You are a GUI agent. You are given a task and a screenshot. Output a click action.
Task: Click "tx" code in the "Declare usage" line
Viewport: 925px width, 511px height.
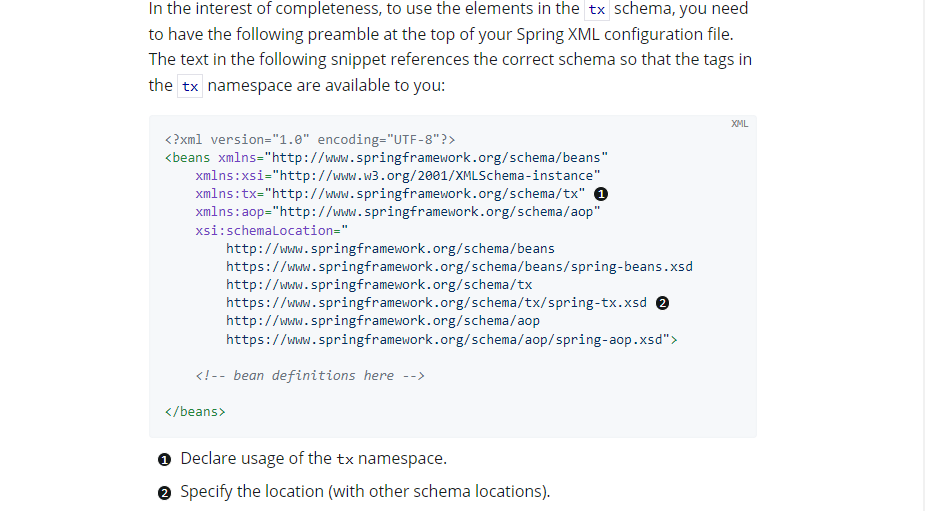[344, 459]
